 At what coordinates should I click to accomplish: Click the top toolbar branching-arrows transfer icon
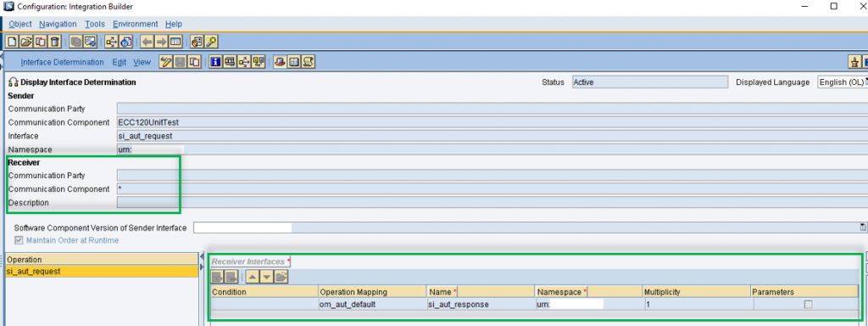tap(111, 42)
